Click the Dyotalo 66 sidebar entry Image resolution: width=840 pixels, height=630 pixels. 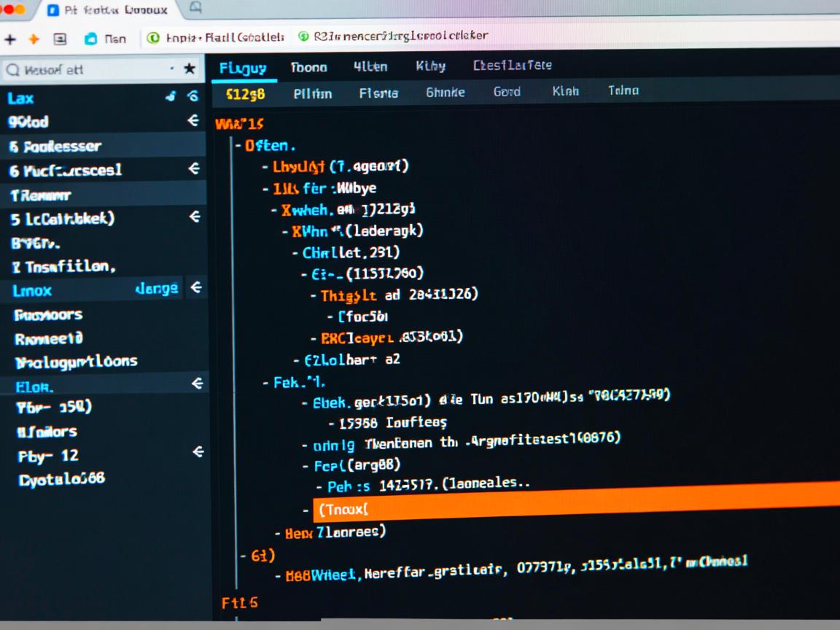coord(61,479)
